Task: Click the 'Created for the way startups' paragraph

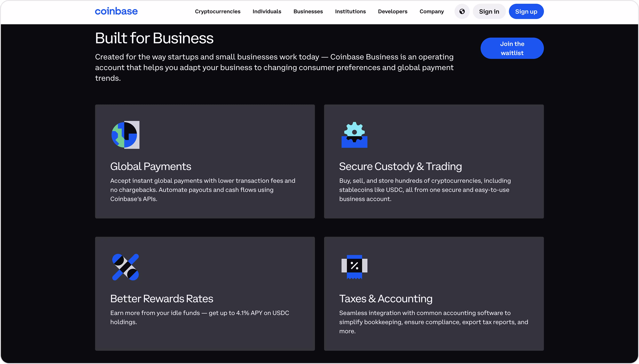Action: click(x=274, y=67)
